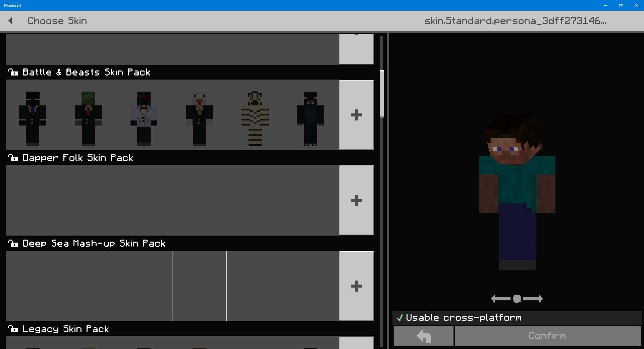Click the Steve skin preview model
The width and height of the screenshot is (644, 349).
[517, 191]
